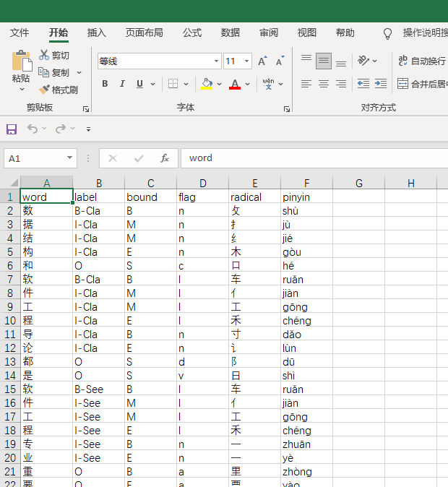
Task: Click 合并后居中 merge and center
Action: coord(423,84)
